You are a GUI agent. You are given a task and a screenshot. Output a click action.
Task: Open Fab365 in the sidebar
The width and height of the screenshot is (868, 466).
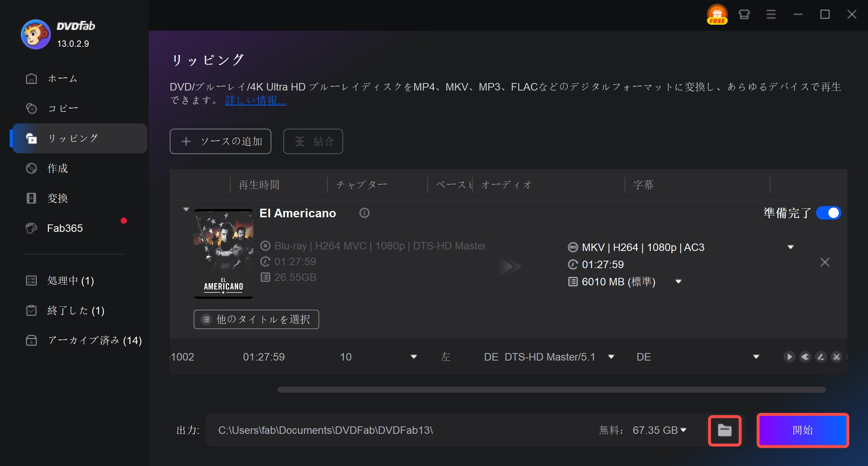[x=79, y=228]
